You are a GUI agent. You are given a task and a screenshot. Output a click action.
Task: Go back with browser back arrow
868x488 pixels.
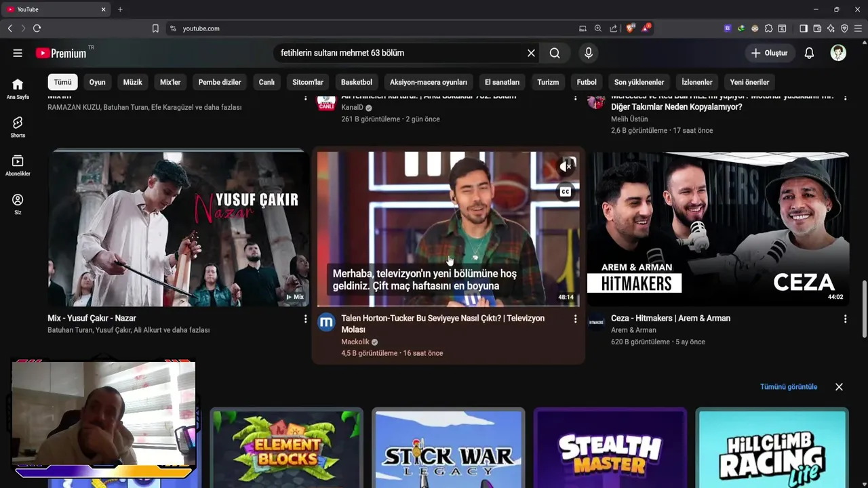pyautogui.click(x=9, y=28)
